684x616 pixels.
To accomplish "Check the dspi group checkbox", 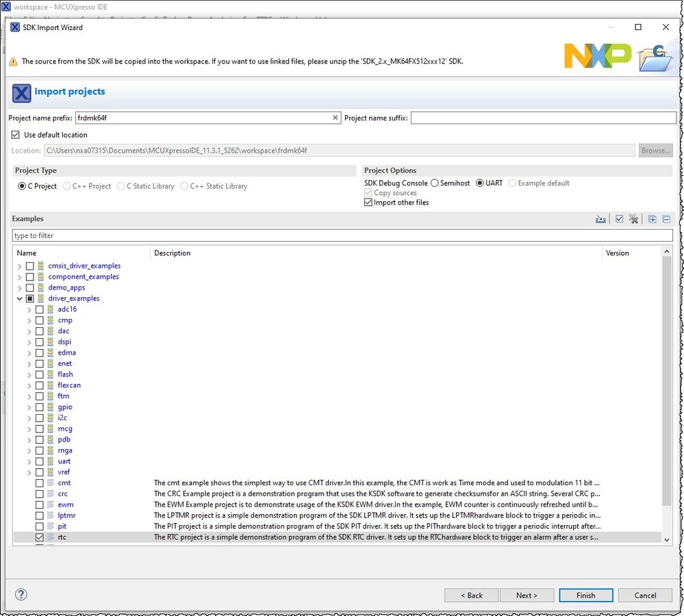I will pyautogui.click(x=39, y=342).
